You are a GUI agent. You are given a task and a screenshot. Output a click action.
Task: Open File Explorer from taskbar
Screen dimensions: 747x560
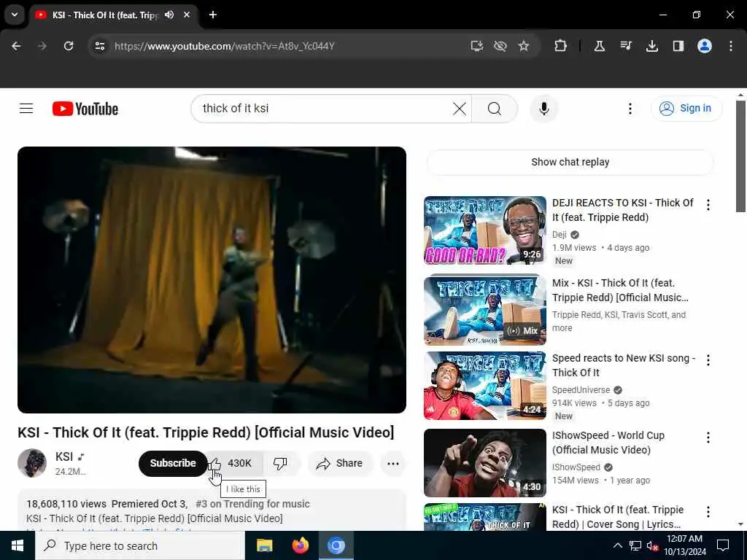(264, 545)
